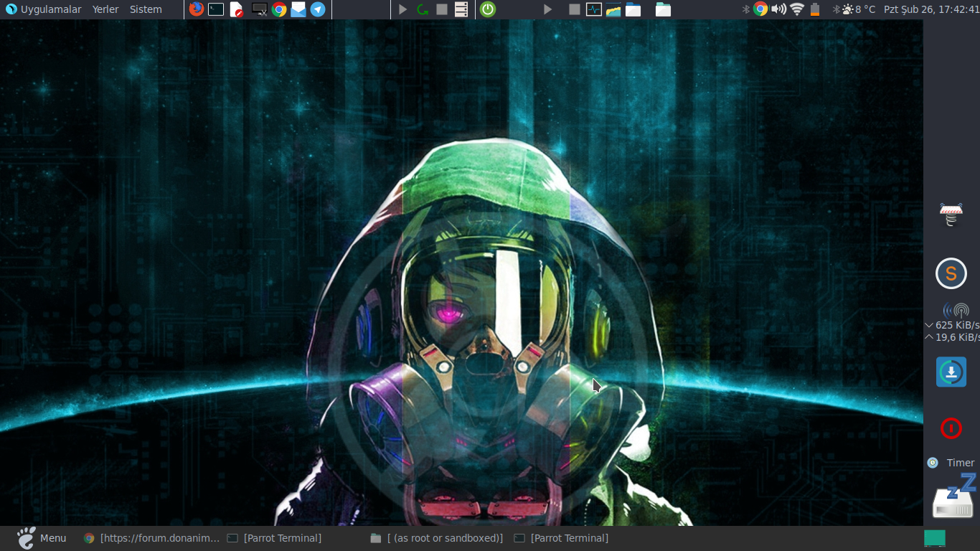Click the red shutdown circle icon

tap(951, 428)
